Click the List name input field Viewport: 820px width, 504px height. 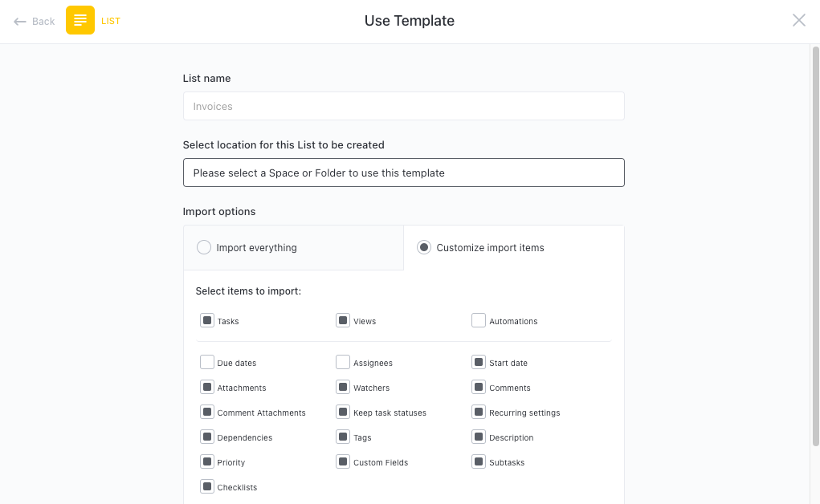[403, 106]
